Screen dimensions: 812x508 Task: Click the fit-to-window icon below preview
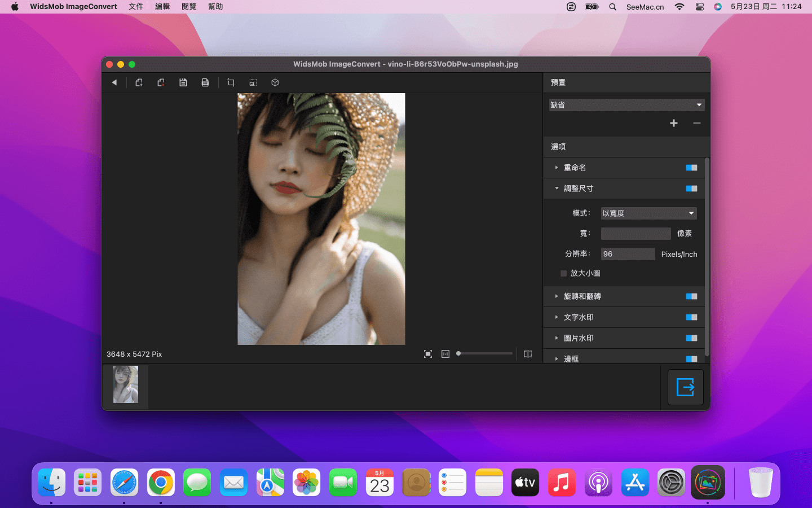click(428, 354)
